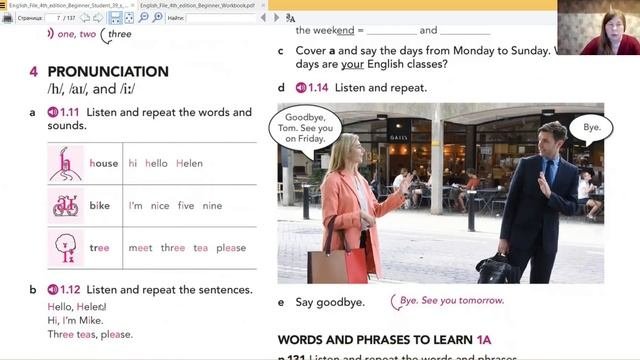Click the zoom out magnifier
Image resolution: width=640 pixels, height=360 pixels.
[144, 18]
